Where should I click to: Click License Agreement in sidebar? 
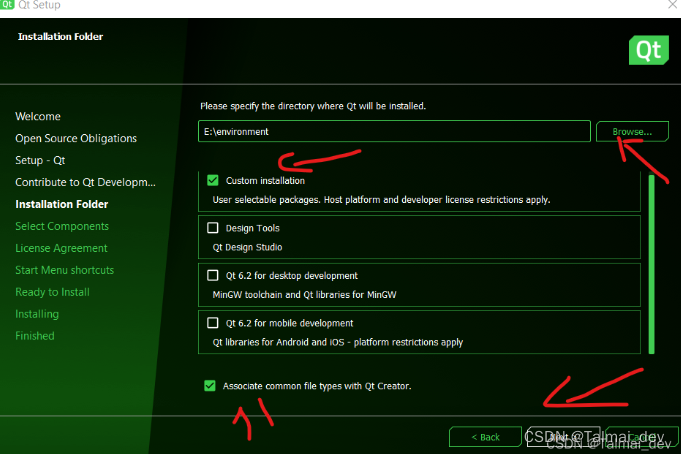coord(61,248)
